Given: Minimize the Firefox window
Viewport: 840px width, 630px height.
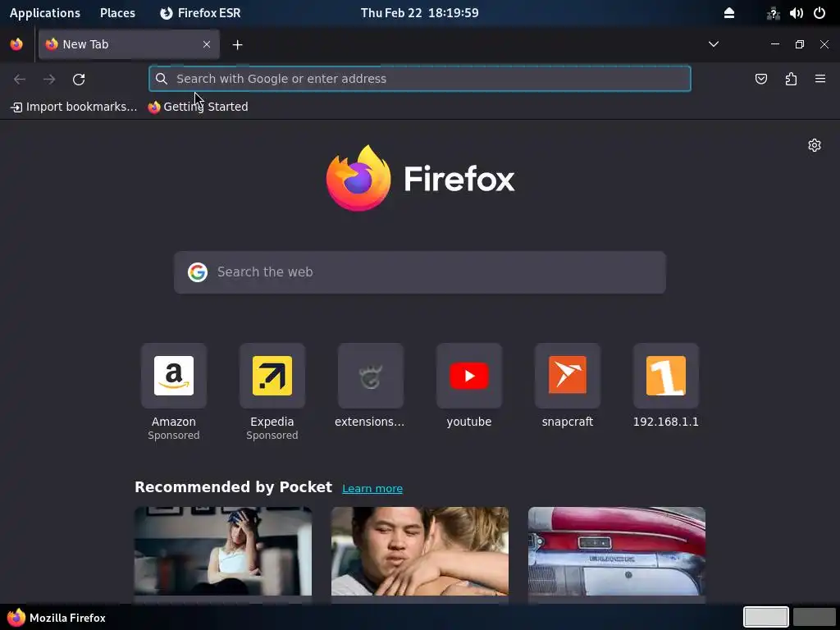Looking at the screenshot, I should coord(774,44).
